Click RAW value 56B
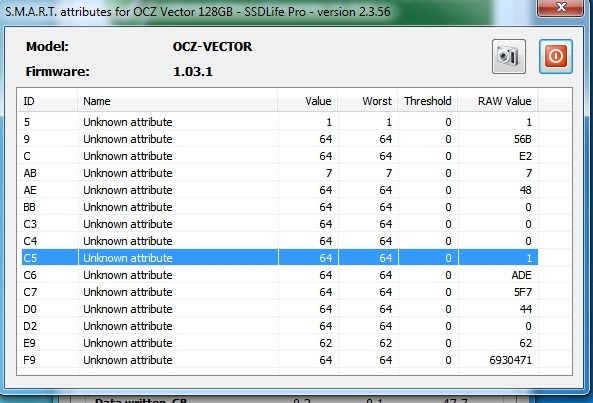 tap(523, 139)
